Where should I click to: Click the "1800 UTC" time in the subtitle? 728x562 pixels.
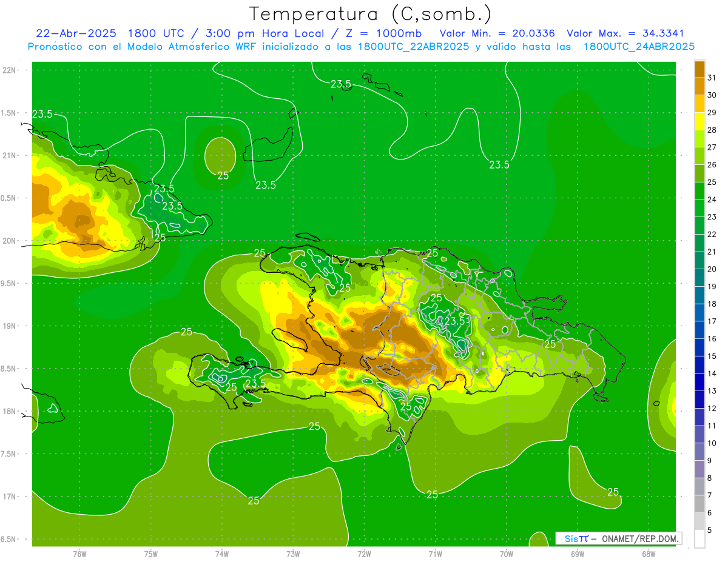(x=157, y=33)
